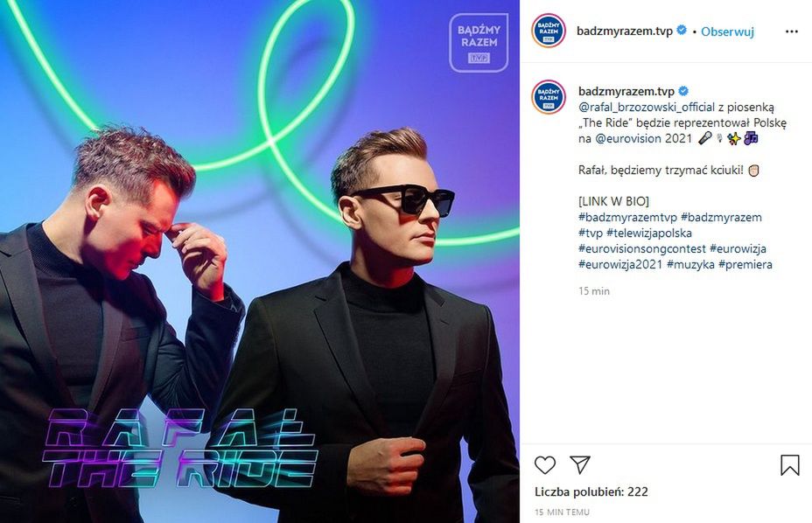Open the #telewizjapolska hashtag
The width and height of the screenshot is (812, 523).
(x=649, y=233)
